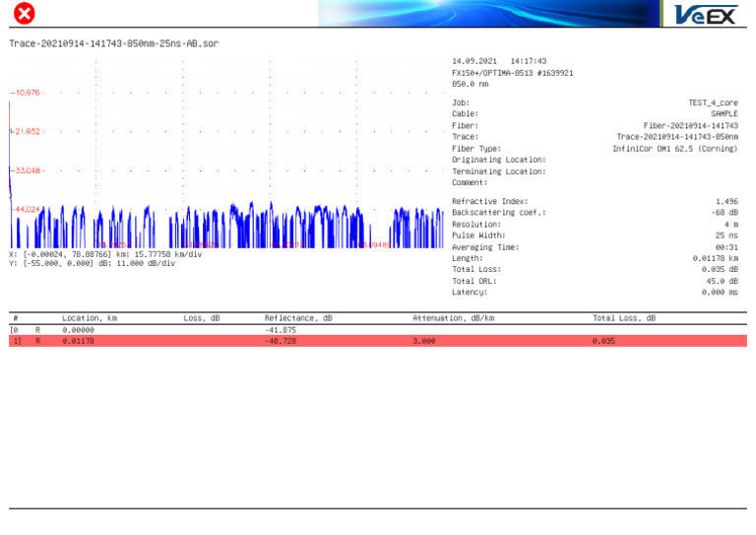Click the date 14.09.2021 14:17:43

click(499, 61)
